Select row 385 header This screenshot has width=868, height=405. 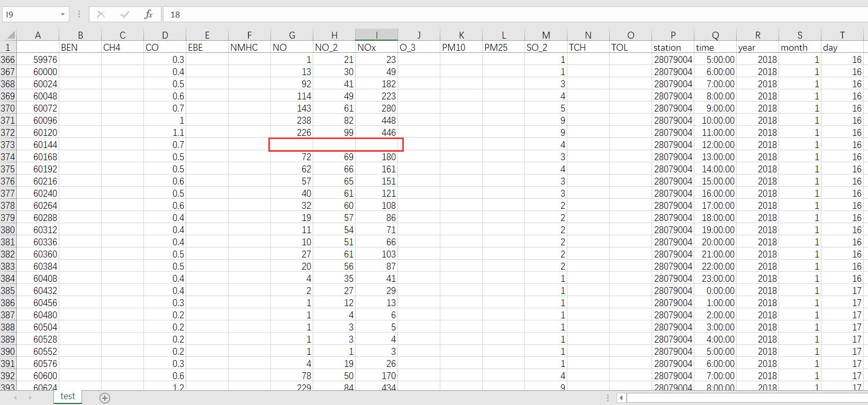click(8, 291)
